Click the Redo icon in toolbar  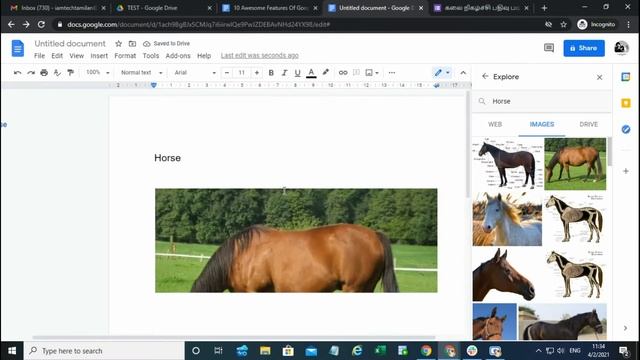point(31,73)
